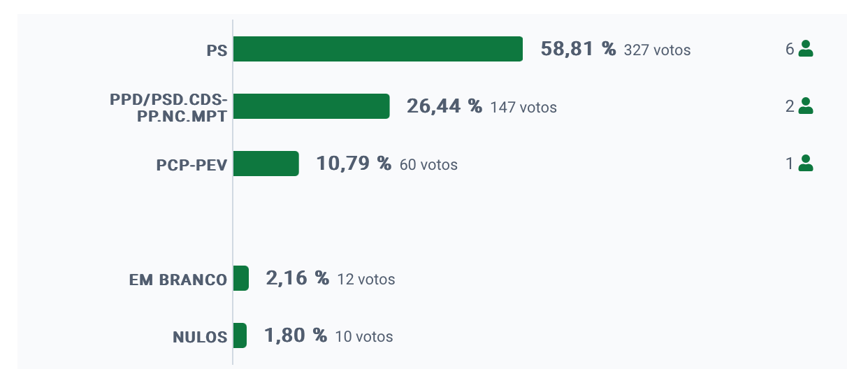Click the 10,79 % percentage value
The width and height of the screenshot is (868, 383).
coord(354,164)
